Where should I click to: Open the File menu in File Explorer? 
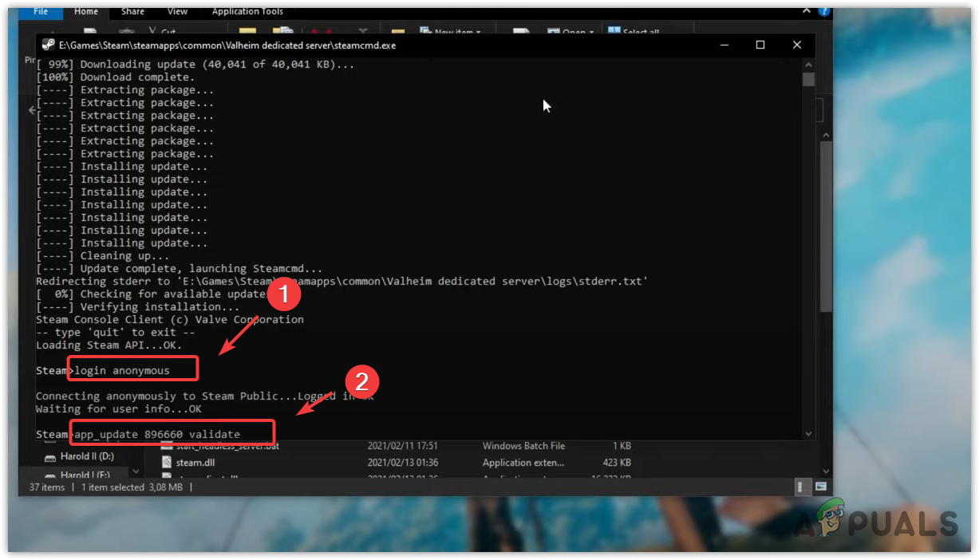coord(41,11)
